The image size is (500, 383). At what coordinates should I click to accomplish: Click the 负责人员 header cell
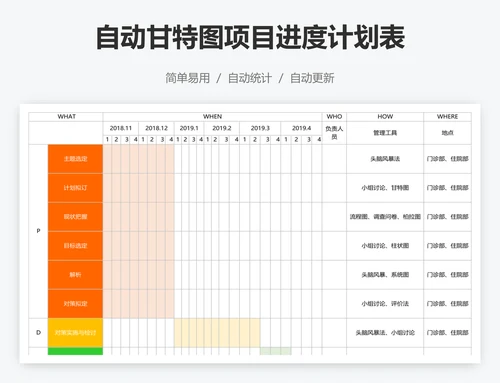pos(334,133)
